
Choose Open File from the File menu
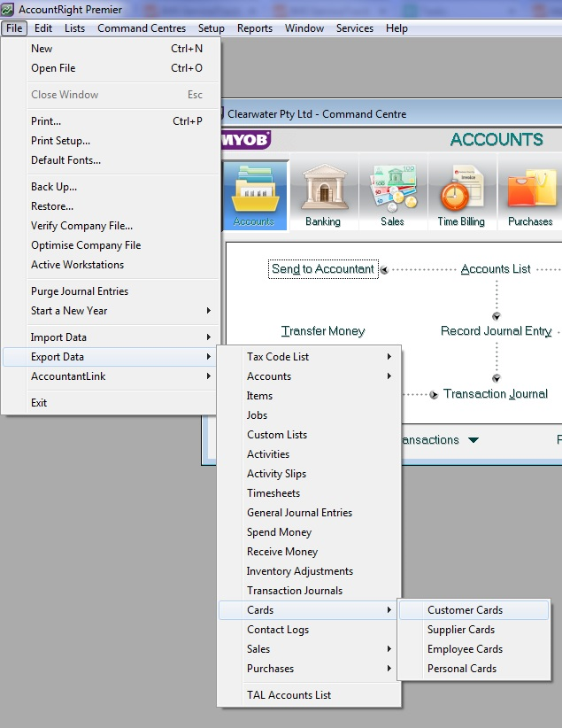(x=111, y=68)
